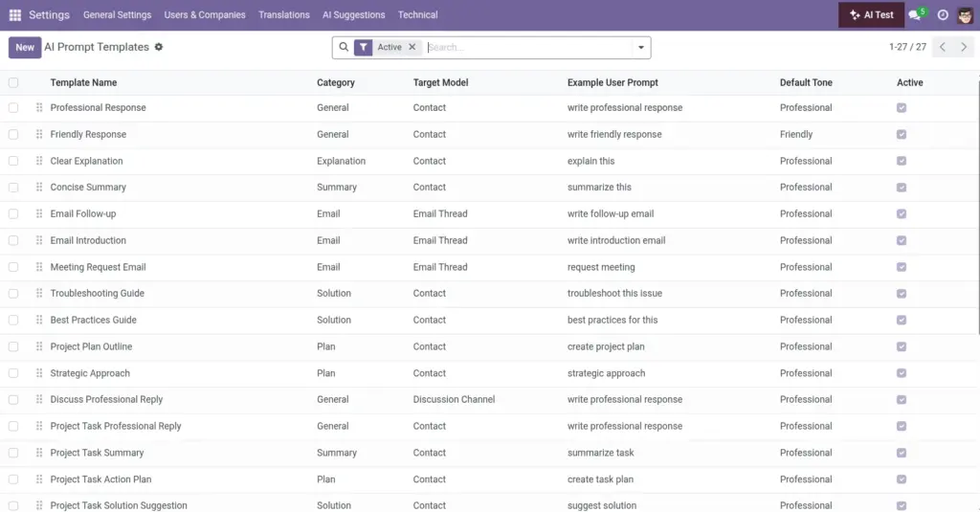Click the 'request meeting' prompt cell
The image size is (980, 512).
601,267
